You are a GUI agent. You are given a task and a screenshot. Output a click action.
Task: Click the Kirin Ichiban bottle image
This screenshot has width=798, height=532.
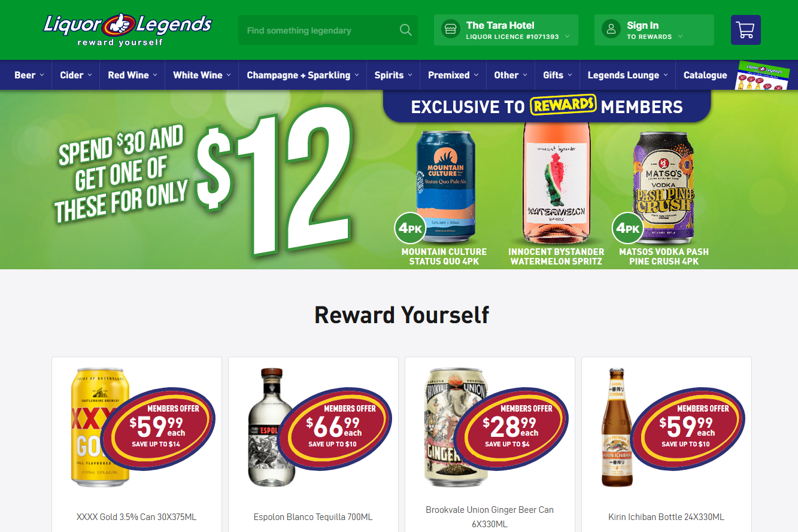617,427
